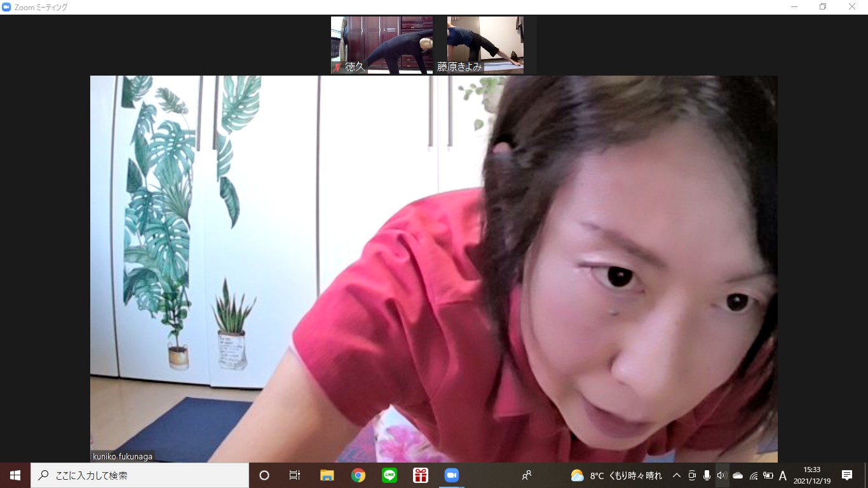Open Task View on the taskbar
The width and height of the screenshot is (868, 488).
pyautogui.click(x=295, y=475)
